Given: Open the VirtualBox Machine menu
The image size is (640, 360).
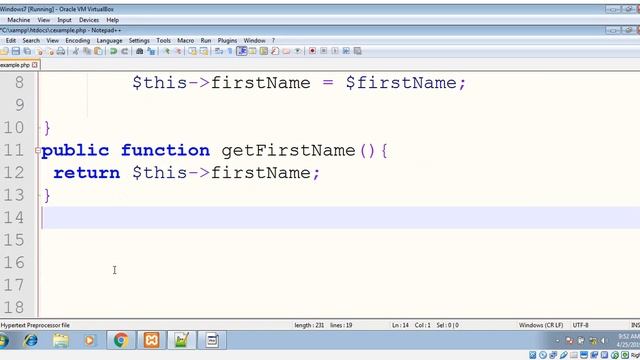Looking at the screenshot, I should coord(18,20).
